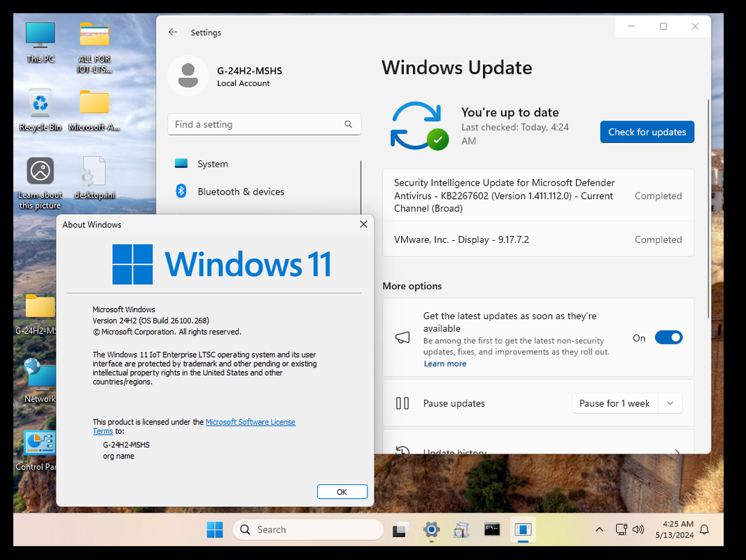Toggle the get latest updates switch
The height and width of the screenshot is (560, 746).
click(668, 337)
